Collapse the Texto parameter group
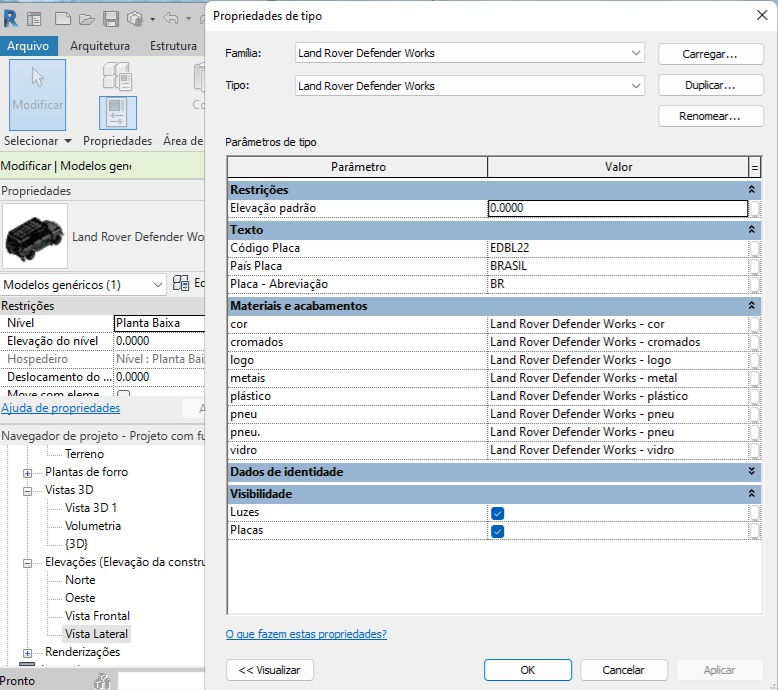 751,230
